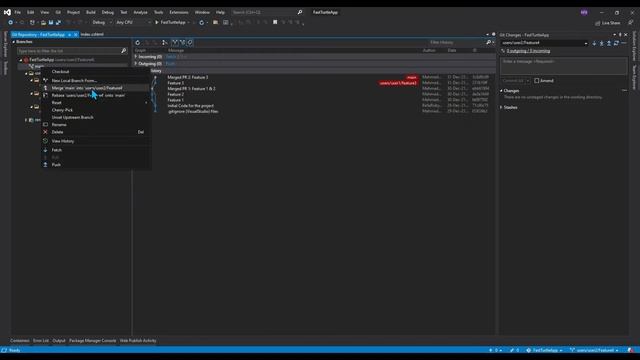
Task: Open the Extensions menu
Action: pyautogui.click(x=179, y=12)
